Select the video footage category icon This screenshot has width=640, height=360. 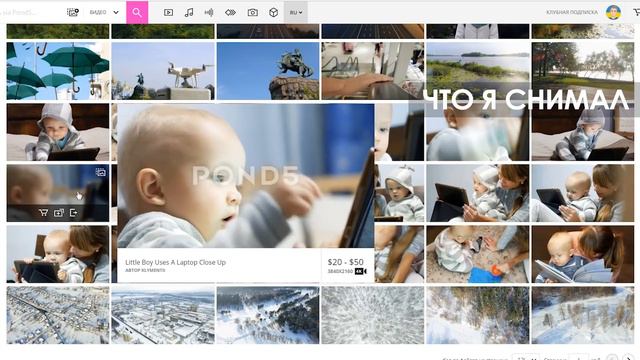[168, 13]
